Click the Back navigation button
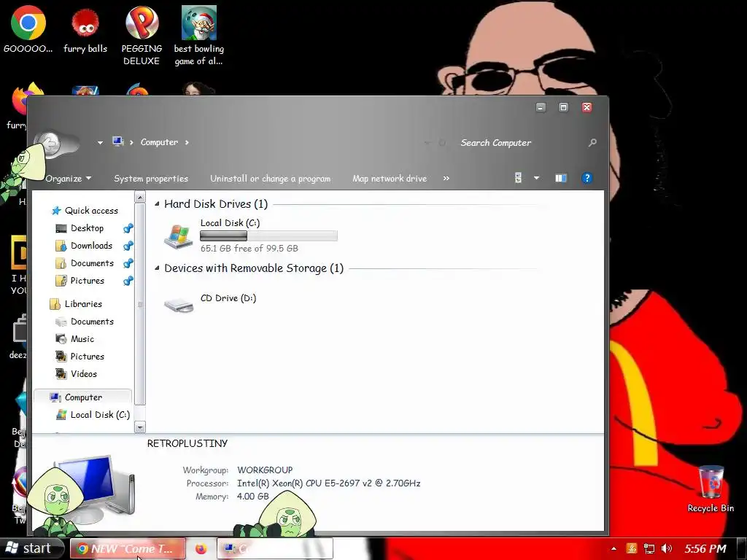The height and width of the screenshot is (560, 747). [x=50, y=142]
